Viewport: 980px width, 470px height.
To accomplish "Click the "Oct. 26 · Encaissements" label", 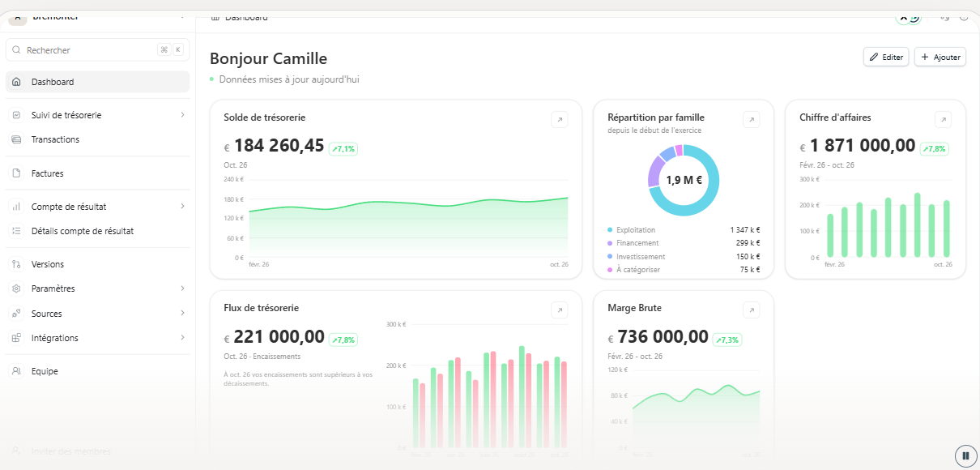I will pyautogui.click(x=262, y=357).
